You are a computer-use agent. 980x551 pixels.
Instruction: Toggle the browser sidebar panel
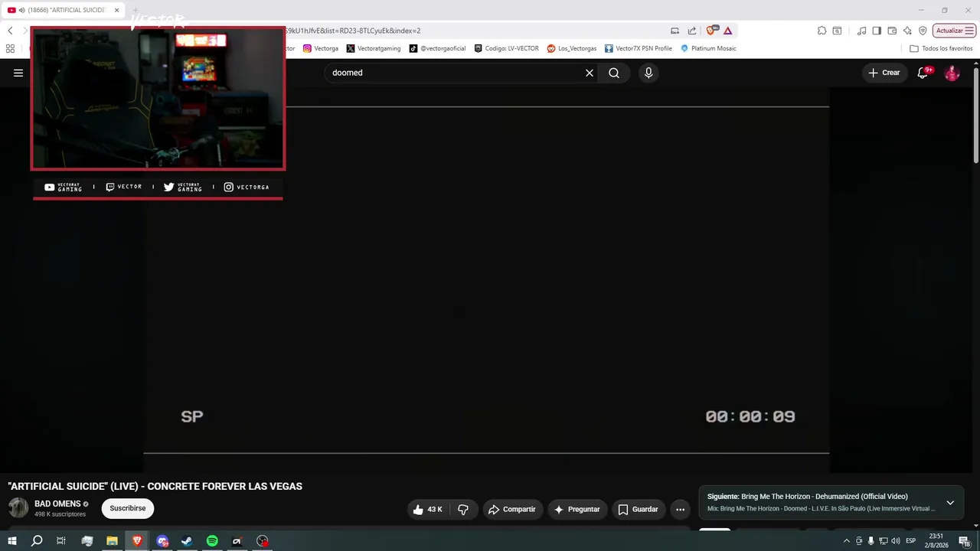pyautogui.click(x=877, y=31)
